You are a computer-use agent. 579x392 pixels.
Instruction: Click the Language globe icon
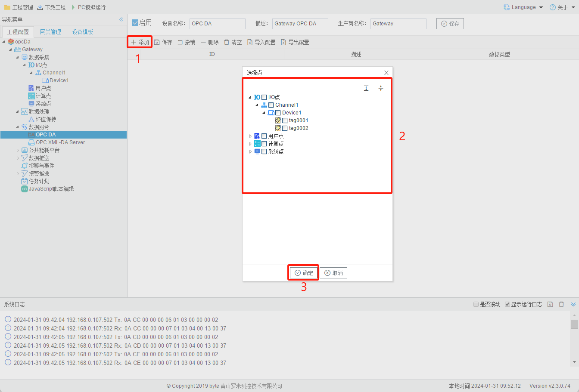point(507,7)
